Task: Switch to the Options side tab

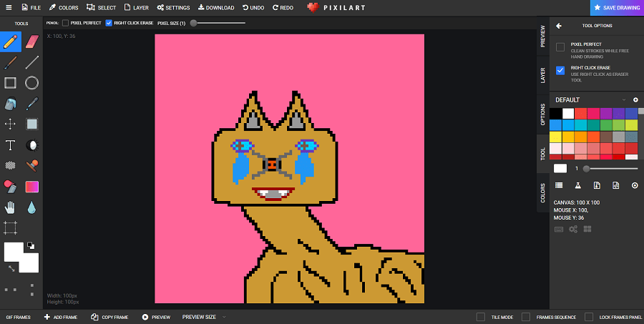Action: coord(543,114)
